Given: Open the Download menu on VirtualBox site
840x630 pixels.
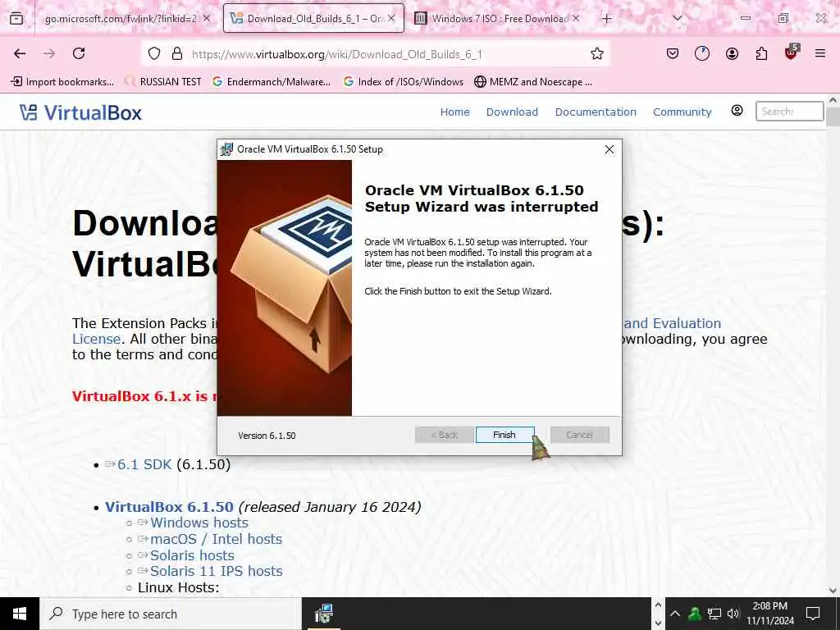Looking at the screenshot, I should (x=512, y=112).
